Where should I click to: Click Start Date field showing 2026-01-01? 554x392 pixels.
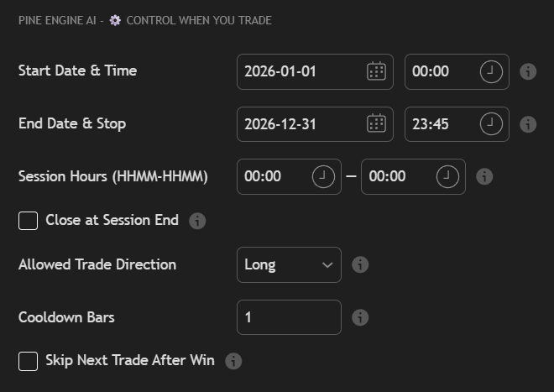(298, 71)
